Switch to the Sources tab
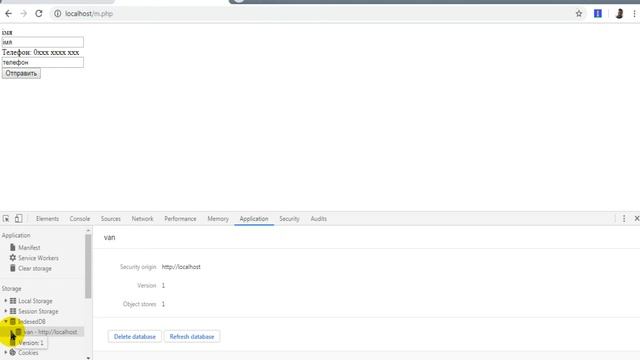The width and height of the screenshot is (640, 360). click(111, 219)
